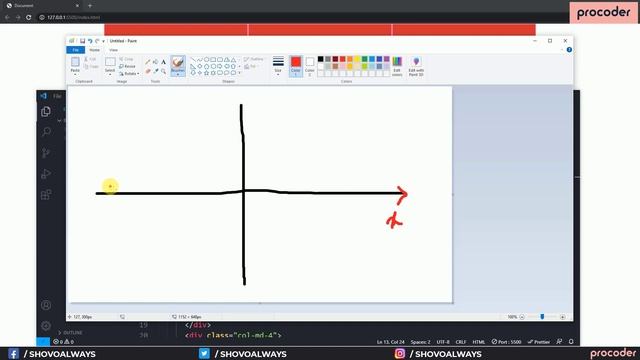This screenshot has height=360, width=640.
Task: Open the File menu in Paint
Action: [76, 50]
